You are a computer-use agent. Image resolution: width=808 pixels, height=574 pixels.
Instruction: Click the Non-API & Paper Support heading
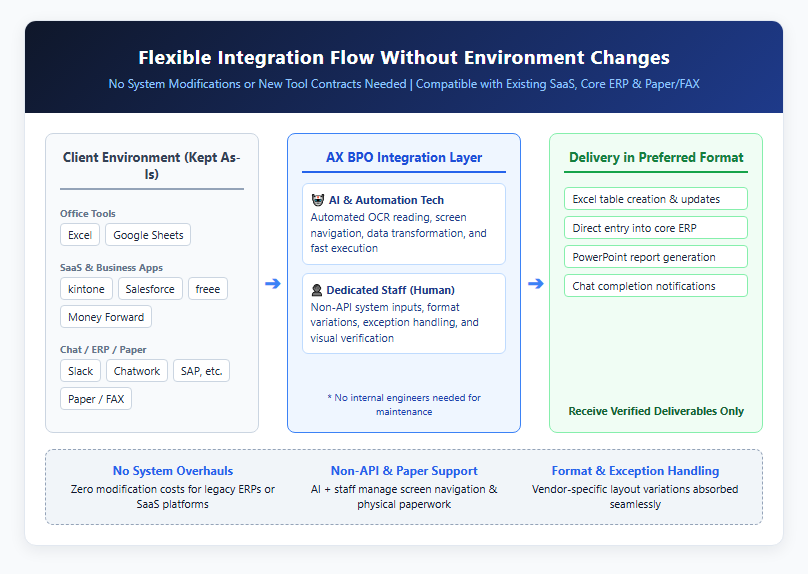404,471
